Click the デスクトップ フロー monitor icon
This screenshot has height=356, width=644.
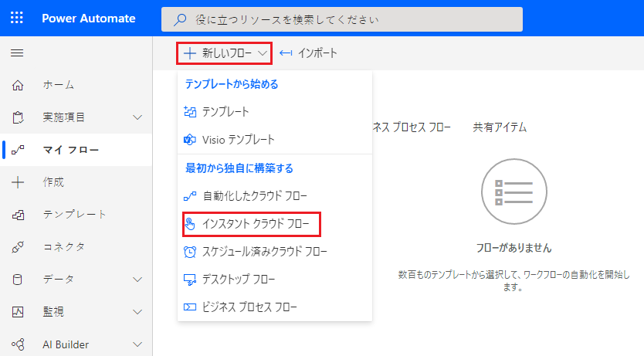(x=190, y=280)
